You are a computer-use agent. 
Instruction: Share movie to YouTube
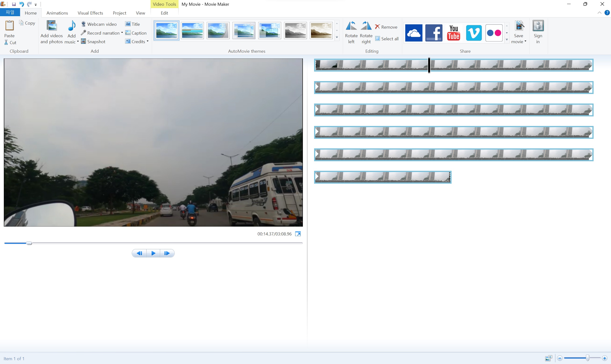(453, 33)
